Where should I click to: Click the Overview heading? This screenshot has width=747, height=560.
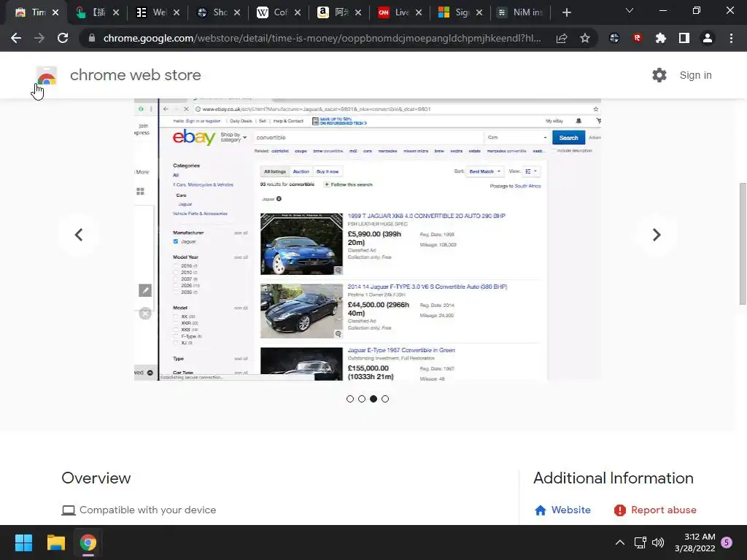[96, 478]
